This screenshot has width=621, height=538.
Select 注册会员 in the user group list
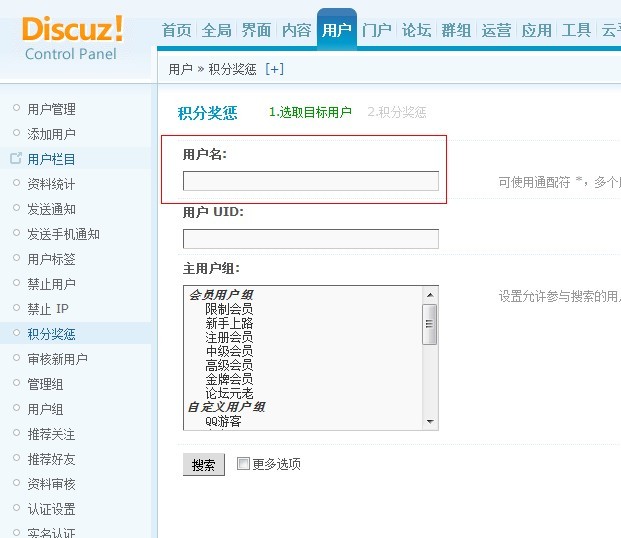pyautogui.click(x=229, y=337)
